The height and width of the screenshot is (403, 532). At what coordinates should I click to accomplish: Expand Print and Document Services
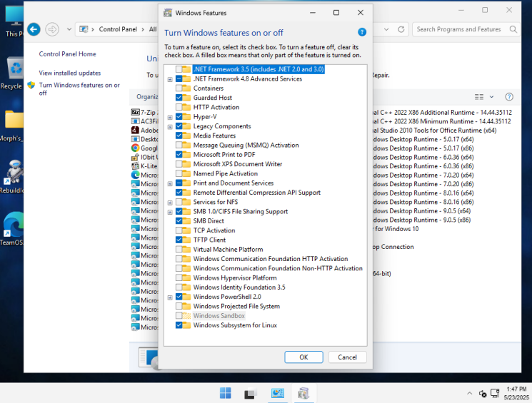pyautogui.click(x=170, y=184)
